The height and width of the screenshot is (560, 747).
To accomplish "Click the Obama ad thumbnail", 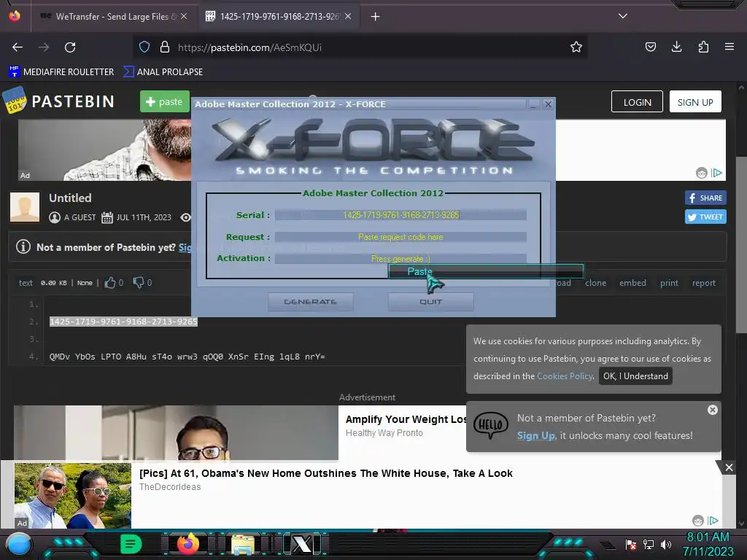I will coord(72,495).
